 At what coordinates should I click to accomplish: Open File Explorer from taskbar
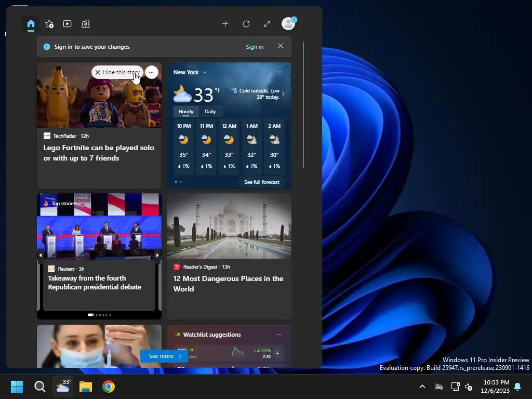pos(86,387)
